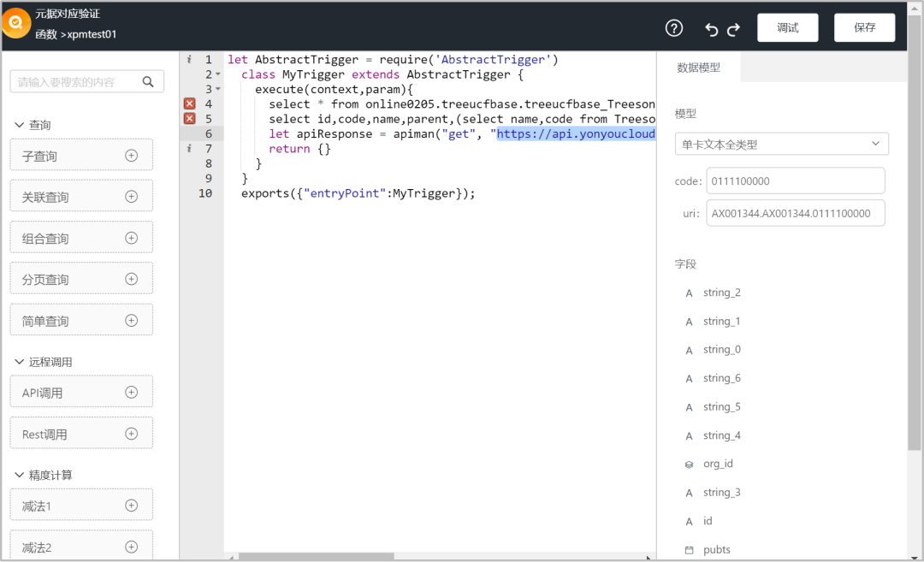Switch to the 数据模型 tab
The width and height of the screenshot is (924, 562).
698,68
